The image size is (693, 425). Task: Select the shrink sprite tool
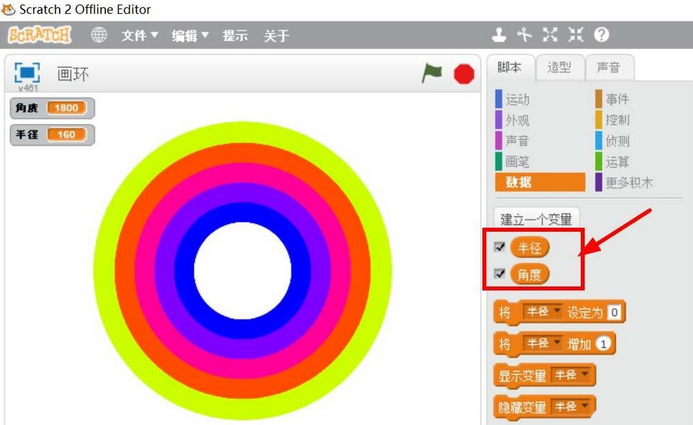pos(575,35)
